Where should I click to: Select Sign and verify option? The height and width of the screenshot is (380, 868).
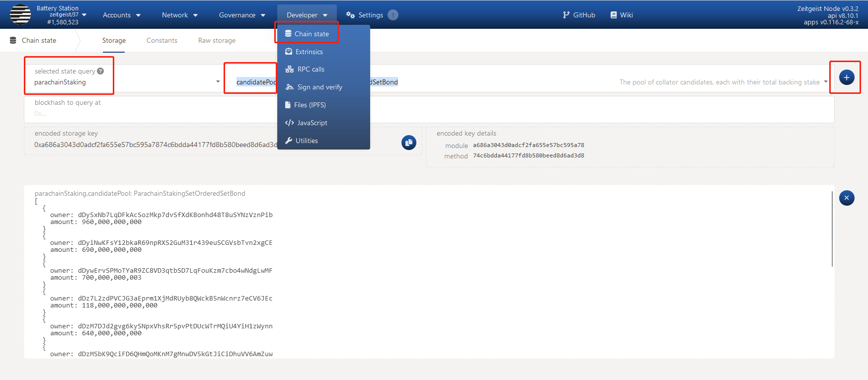point(319,87)
